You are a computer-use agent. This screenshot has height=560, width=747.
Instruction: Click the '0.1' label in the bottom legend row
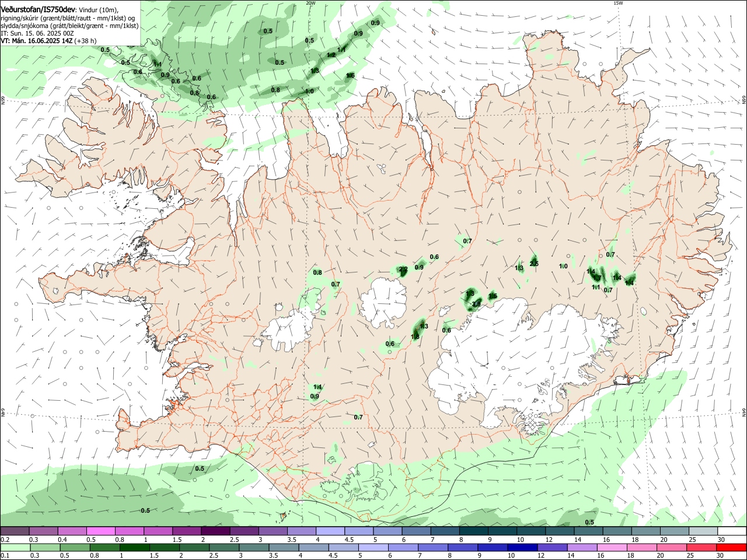5,556
